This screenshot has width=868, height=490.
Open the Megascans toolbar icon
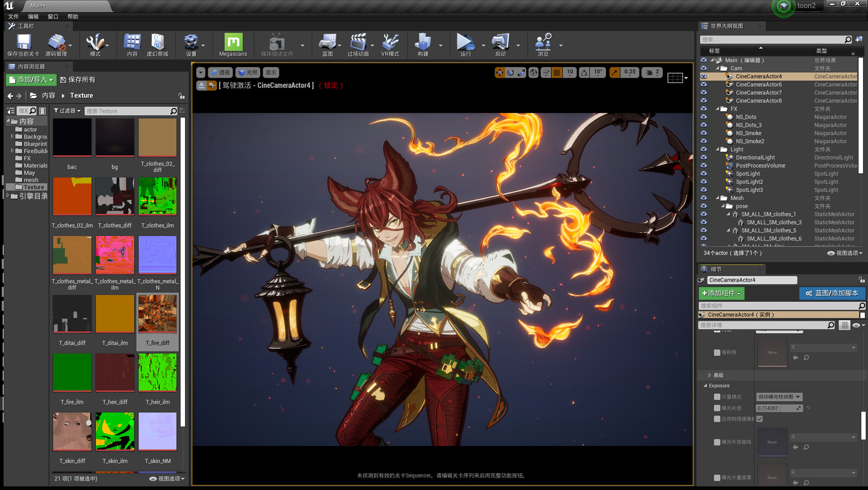(233, 44)
